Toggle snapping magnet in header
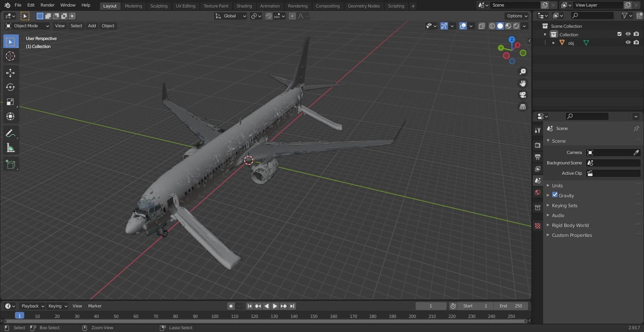 268,16
